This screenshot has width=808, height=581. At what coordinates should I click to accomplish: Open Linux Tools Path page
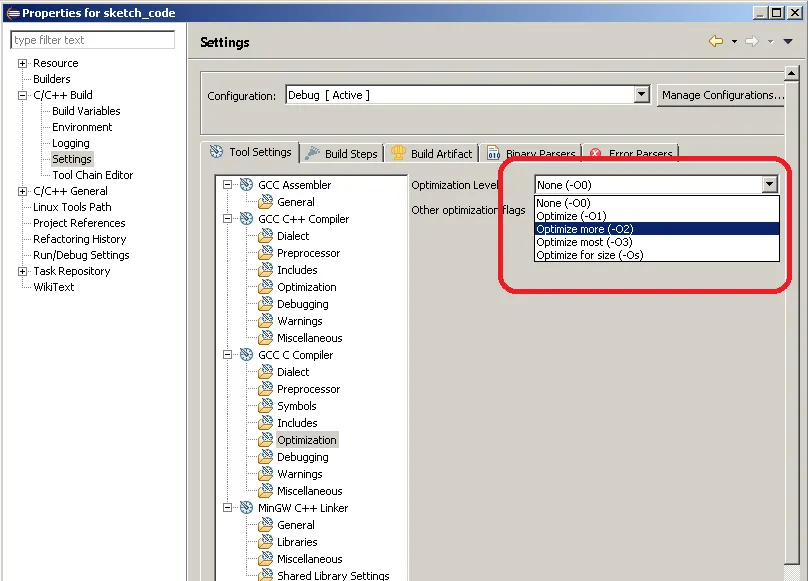(x=72, y=207)
